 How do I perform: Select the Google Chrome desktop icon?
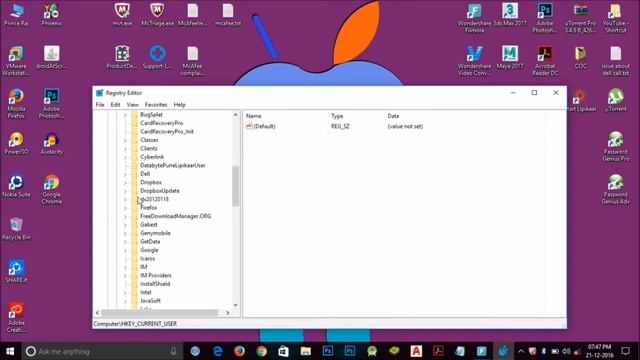[51, 189]
